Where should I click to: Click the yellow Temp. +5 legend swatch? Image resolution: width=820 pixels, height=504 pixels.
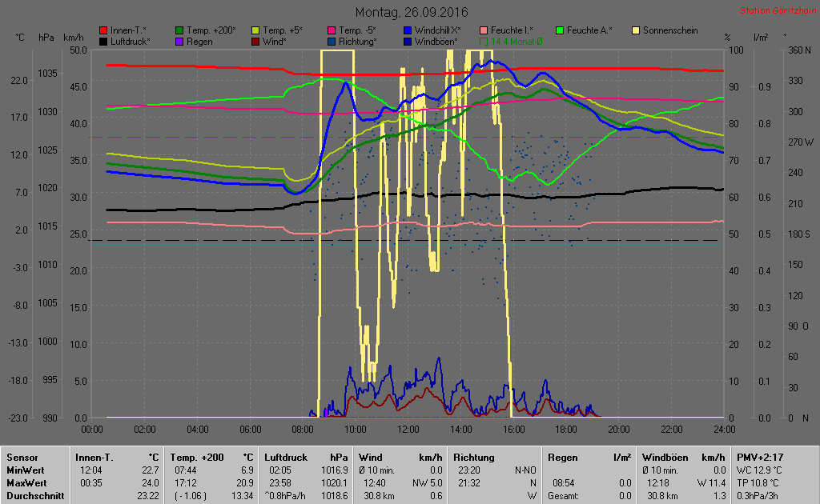click(255, 31)
